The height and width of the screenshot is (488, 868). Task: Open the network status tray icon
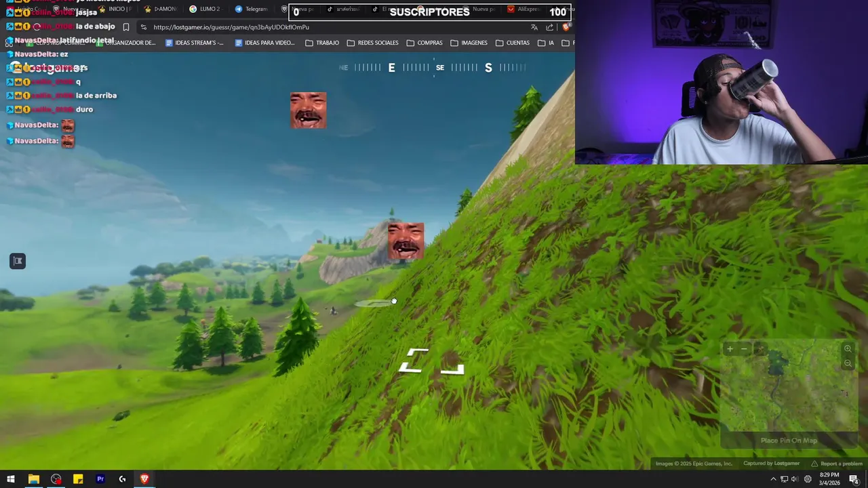tap(784, 479)
